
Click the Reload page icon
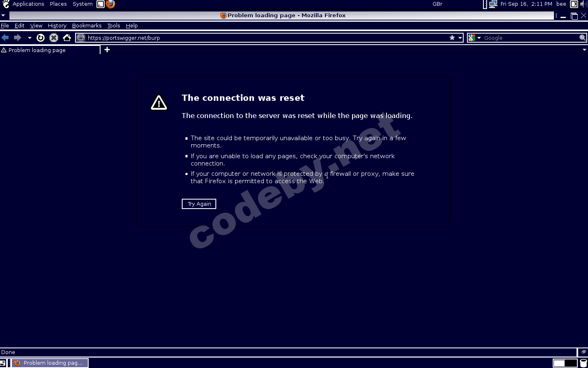[x=40, y=38]
